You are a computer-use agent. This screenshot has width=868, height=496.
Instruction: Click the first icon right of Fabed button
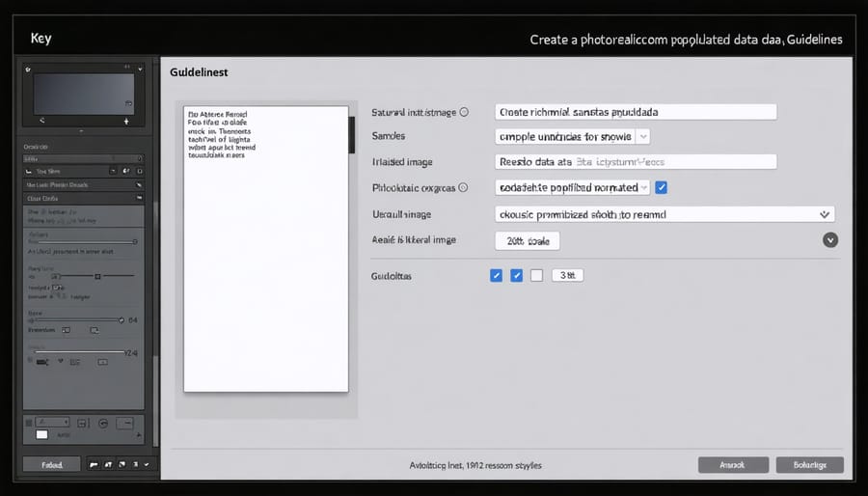(95, 465)
